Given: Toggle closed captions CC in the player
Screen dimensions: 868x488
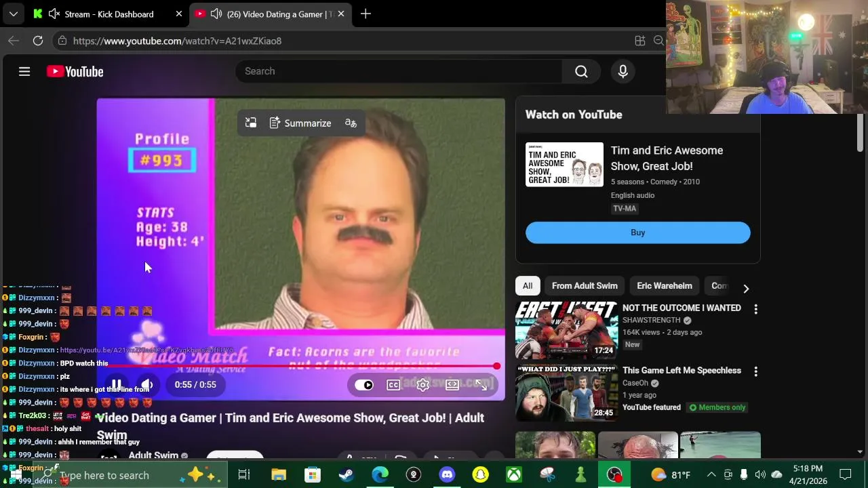Looking at the screenshot, I should click(x=393, y=384).
